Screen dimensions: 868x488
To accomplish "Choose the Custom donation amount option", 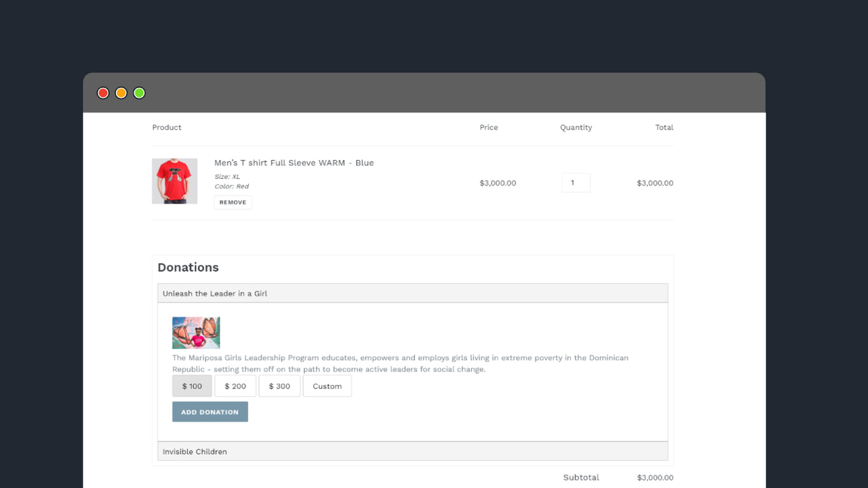I will click(x=327, y=386).
